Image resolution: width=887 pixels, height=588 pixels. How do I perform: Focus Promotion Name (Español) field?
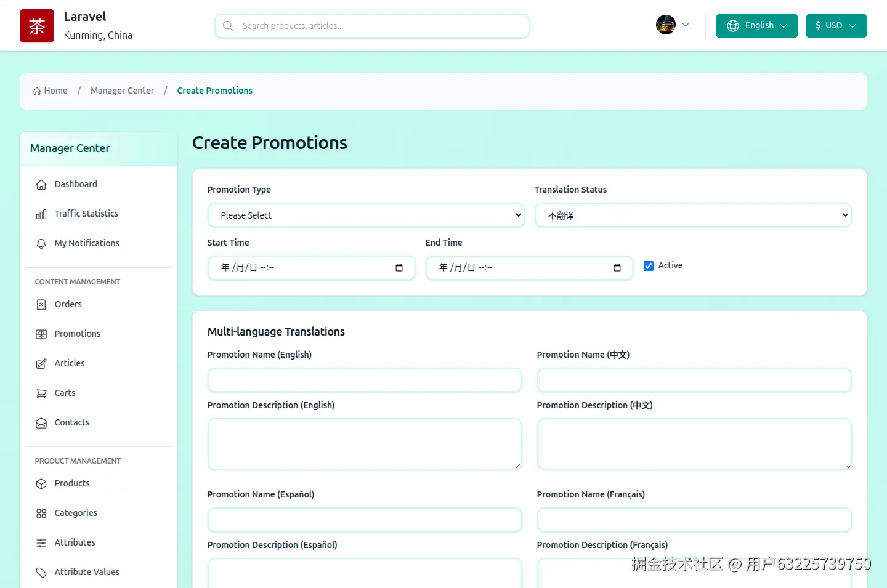(x=365, y=520)
